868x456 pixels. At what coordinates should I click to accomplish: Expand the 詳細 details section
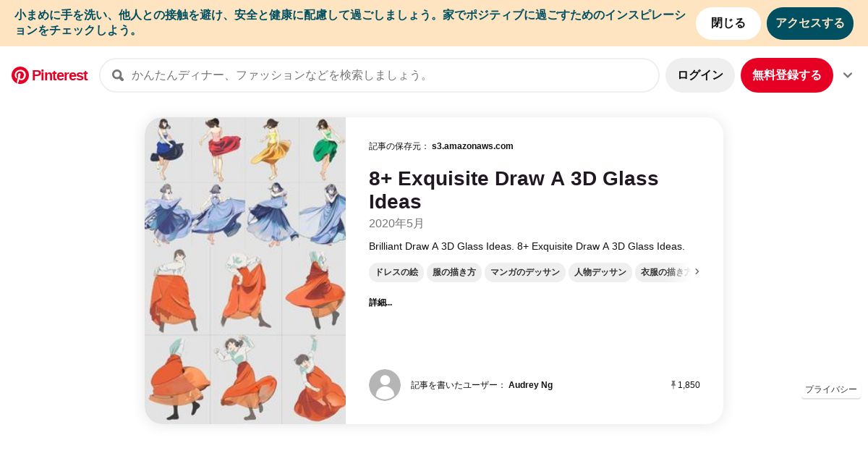(x=380, y=303)
